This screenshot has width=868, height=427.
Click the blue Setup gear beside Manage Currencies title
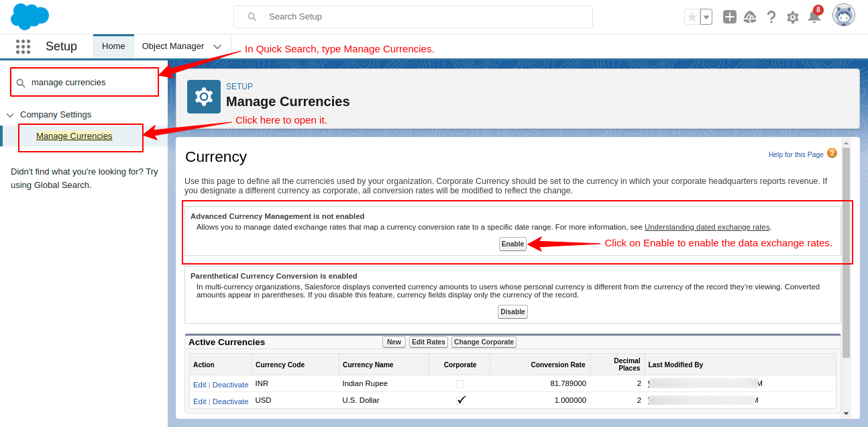click(203, 96)
